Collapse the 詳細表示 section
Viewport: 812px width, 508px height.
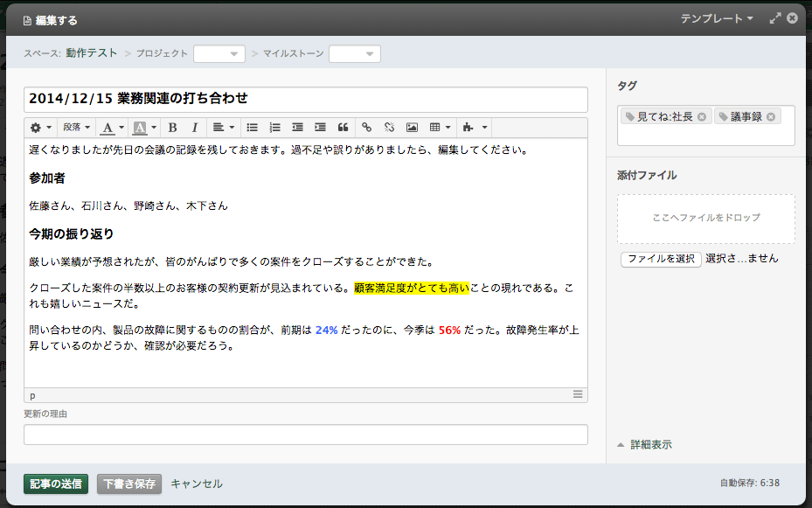pos(645,445)
